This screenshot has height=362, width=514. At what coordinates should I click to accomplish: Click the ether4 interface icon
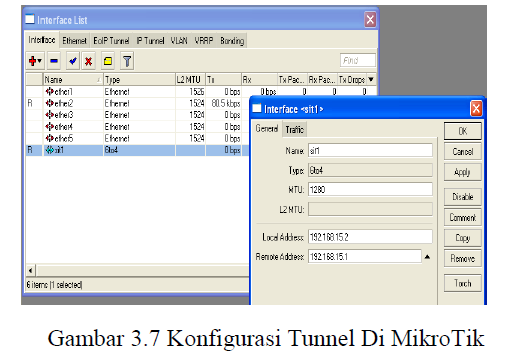(50, 127)
